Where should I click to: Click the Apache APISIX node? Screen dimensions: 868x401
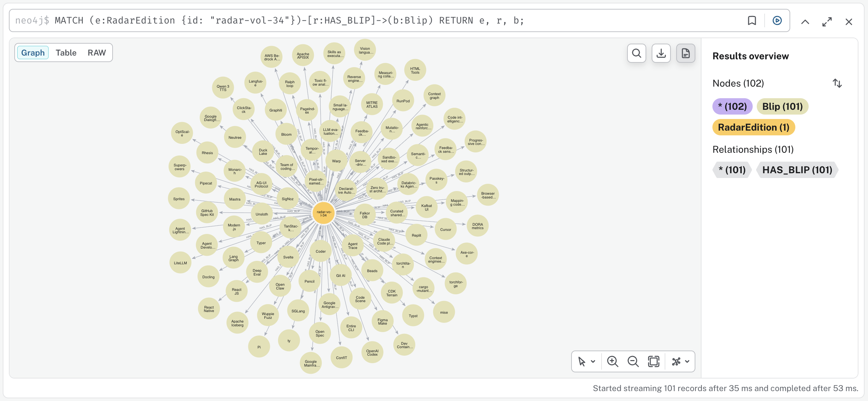(303, 56)
